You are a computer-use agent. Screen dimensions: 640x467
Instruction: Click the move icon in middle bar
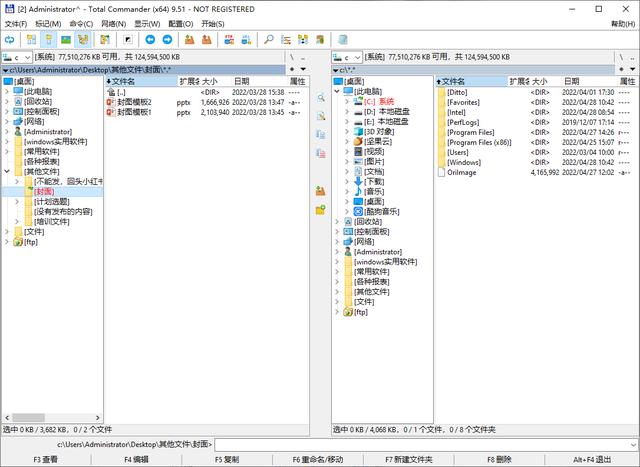click(321, 153)
